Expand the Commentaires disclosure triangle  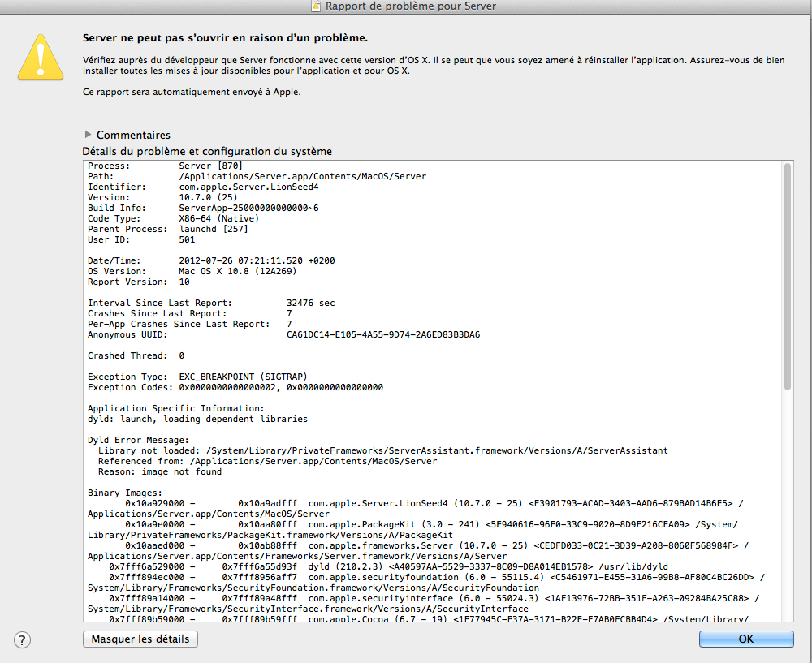(x=88, y=135)
